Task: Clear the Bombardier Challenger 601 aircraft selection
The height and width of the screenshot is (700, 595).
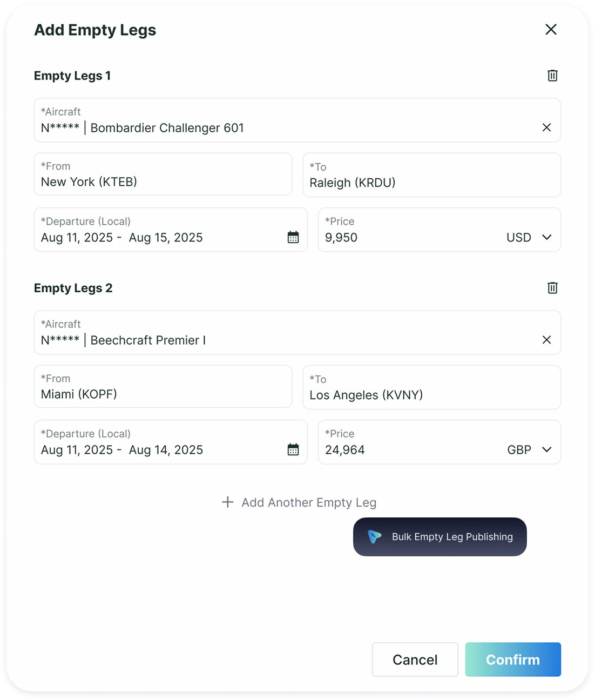Action: [x=546, y=128]
